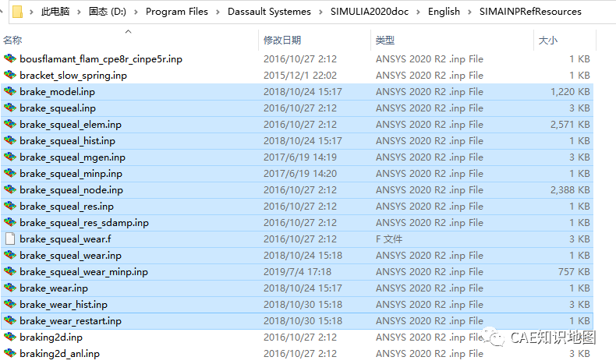Image resolution: width=616 pixels, height=364 pixels.
Task: Click the file icon of brake_squeal_elem.inp
Action: coord(10,124)
